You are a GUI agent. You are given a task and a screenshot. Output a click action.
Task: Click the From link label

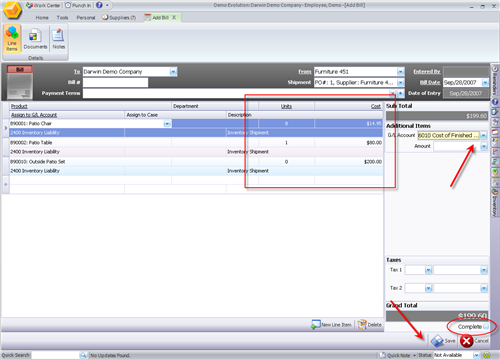305,72
